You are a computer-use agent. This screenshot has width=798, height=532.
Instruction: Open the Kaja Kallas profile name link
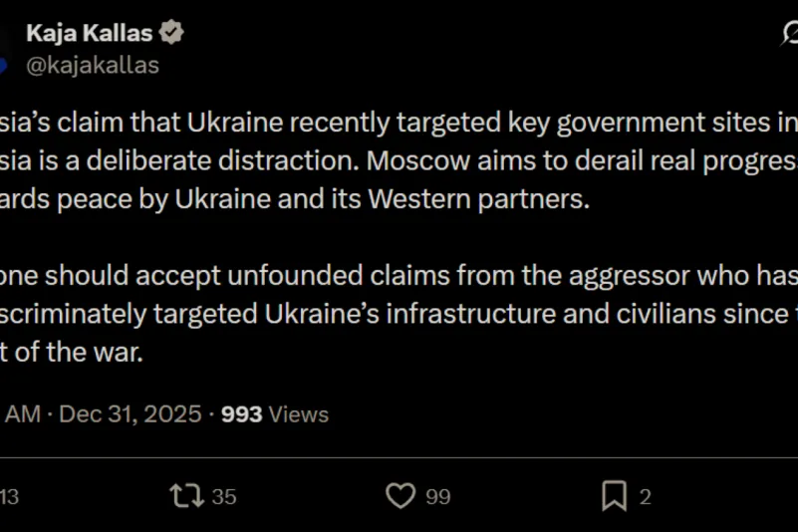pyautogui.click(x=89, y=33)
